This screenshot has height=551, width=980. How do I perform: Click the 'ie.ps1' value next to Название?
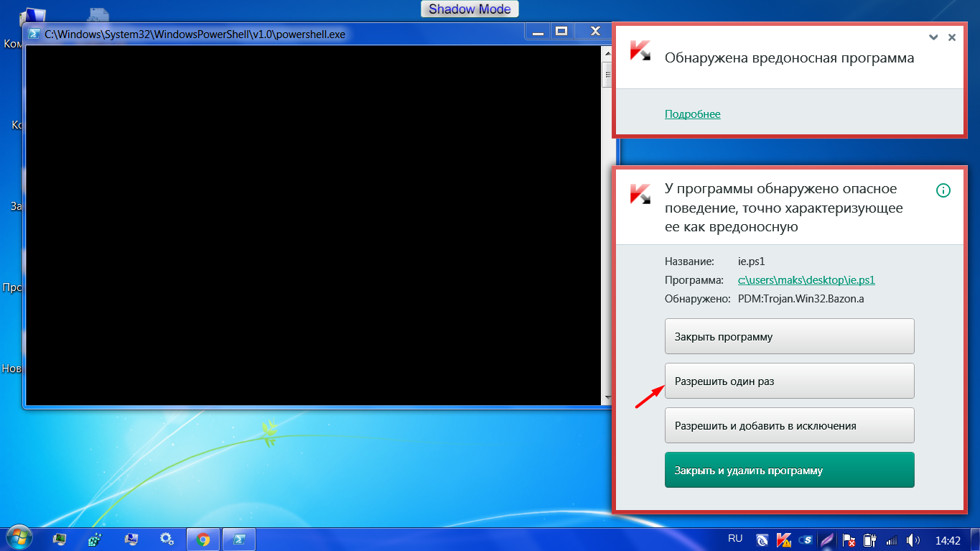[751, 261]
